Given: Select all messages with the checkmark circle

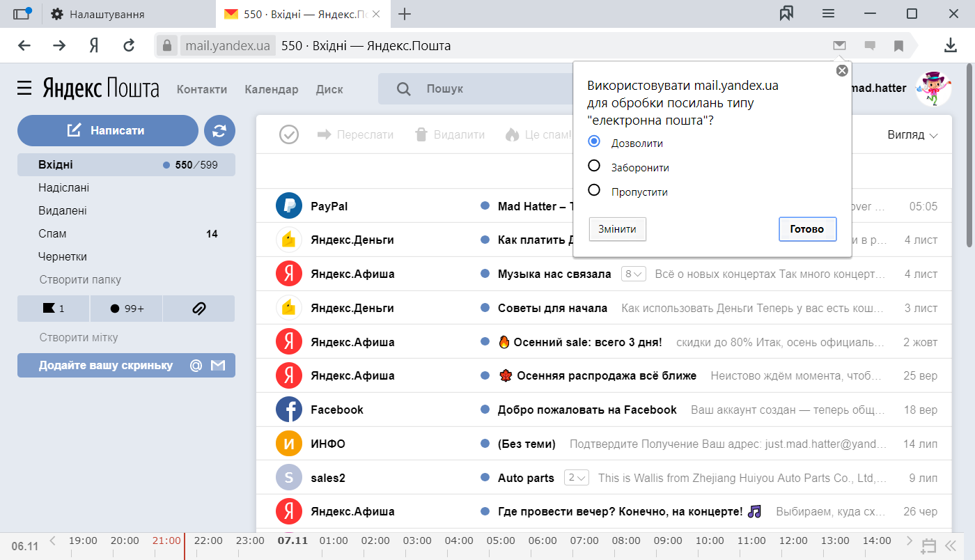Looking at the screenshot, I should click(x=288, y=134).
